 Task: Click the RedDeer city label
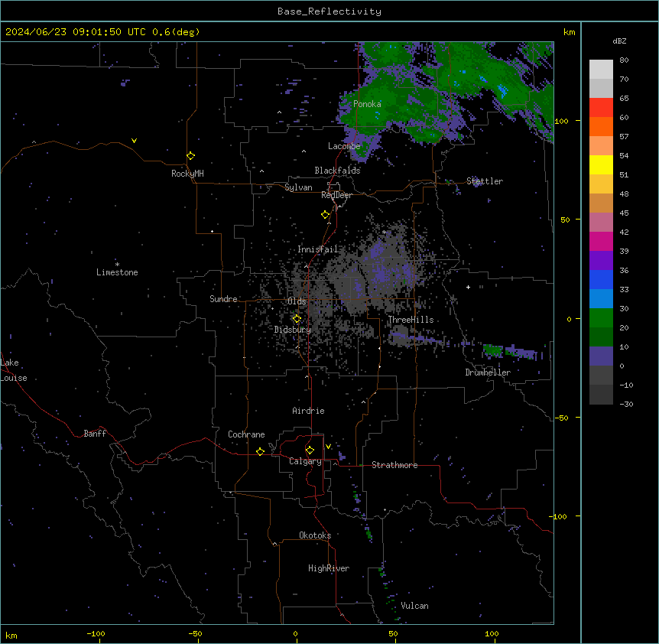(x=336, y=195)
